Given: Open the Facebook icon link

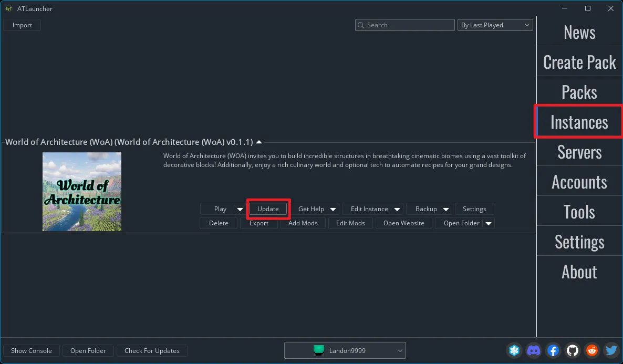Looking at the screenshot, I should (x=553, y=350).
